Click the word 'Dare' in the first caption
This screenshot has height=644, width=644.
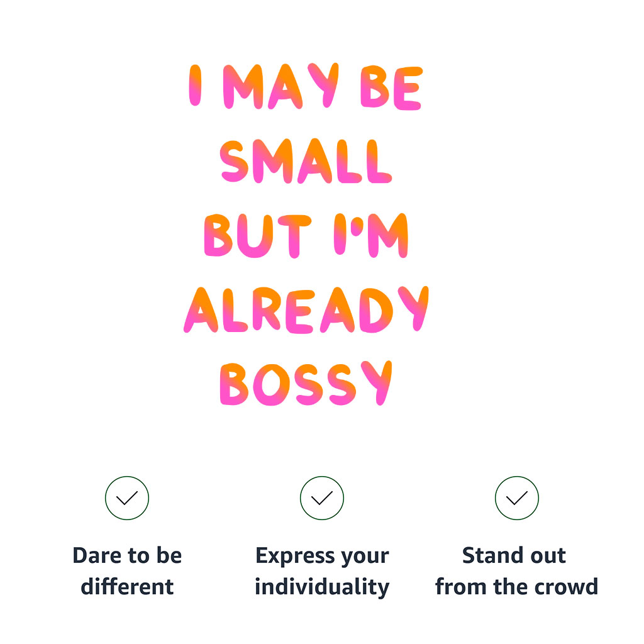(96, 556)
